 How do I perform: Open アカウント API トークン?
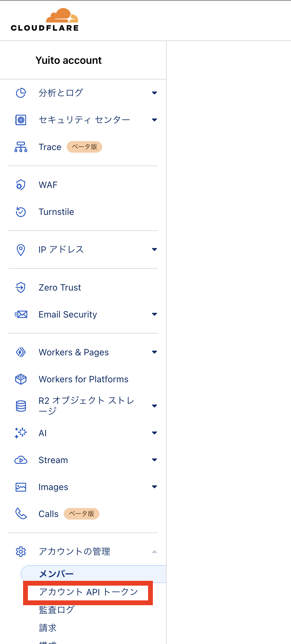pyautogui.click(x=88, y=592)
